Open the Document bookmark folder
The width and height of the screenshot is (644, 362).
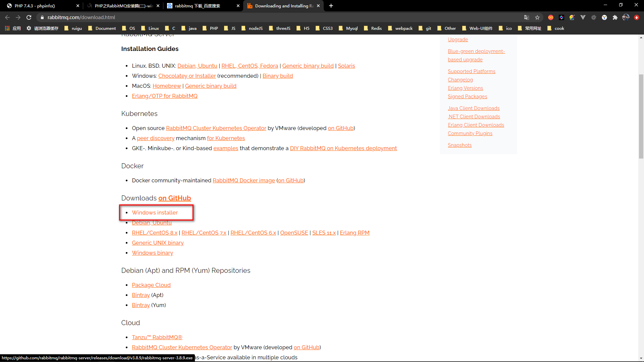(x=102, y=28)
